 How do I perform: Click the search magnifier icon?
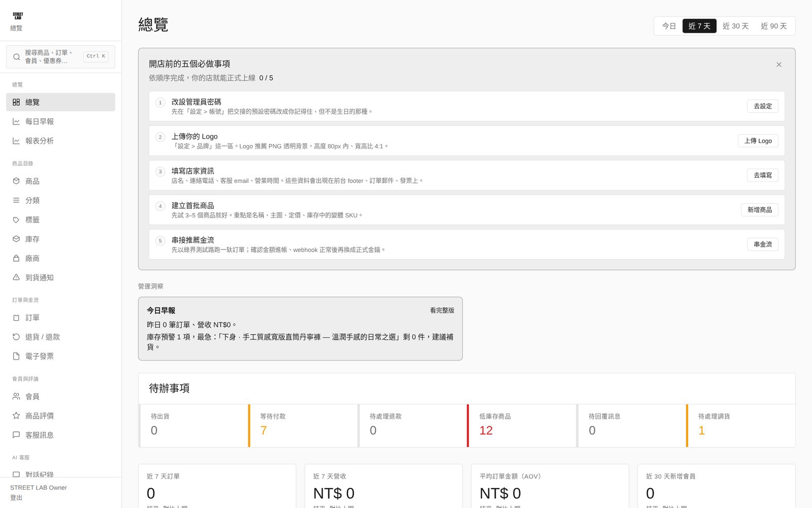[x=17, y=57]
